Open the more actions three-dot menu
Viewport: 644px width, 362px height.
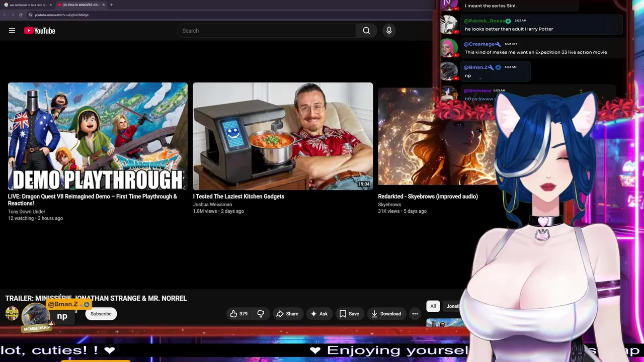(415, 314)
